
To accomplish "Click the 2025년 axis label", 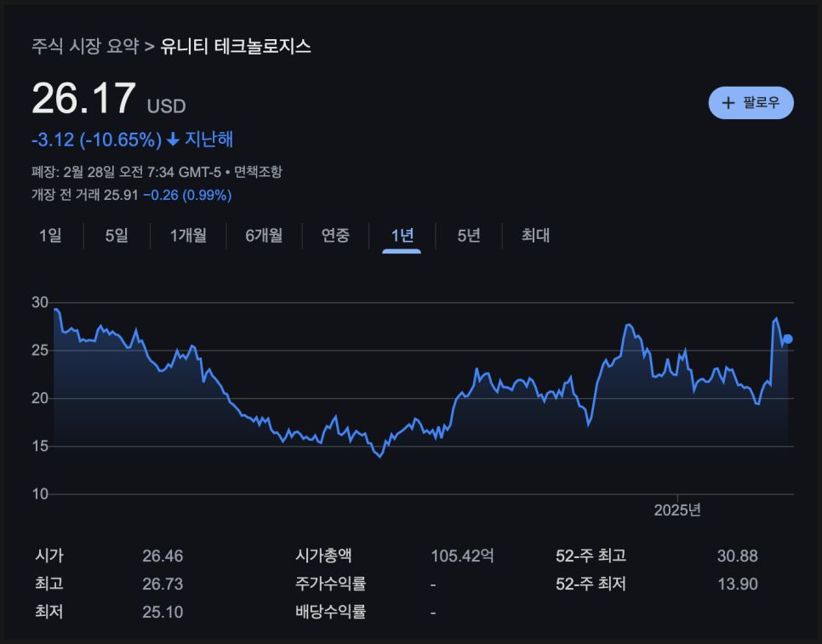I will [x=677, y=510].
